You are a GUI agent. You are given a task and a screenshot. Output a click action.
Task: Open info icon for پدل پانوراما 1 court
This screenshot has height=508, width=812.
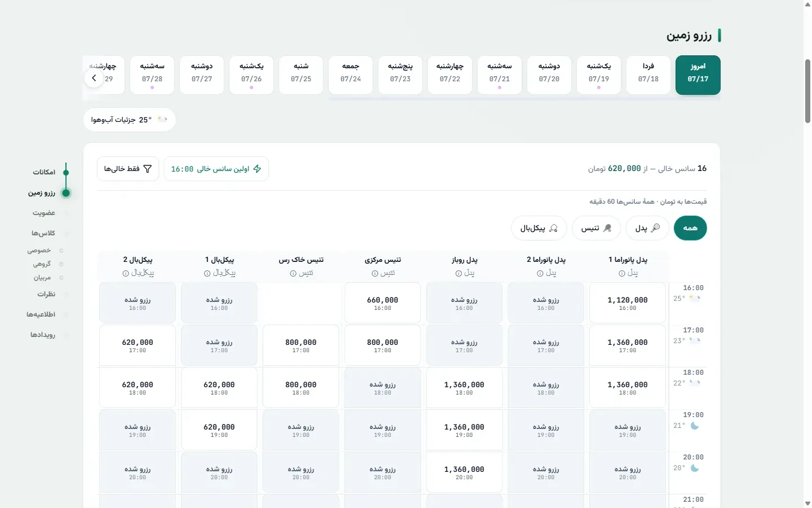tap(622, 274)
